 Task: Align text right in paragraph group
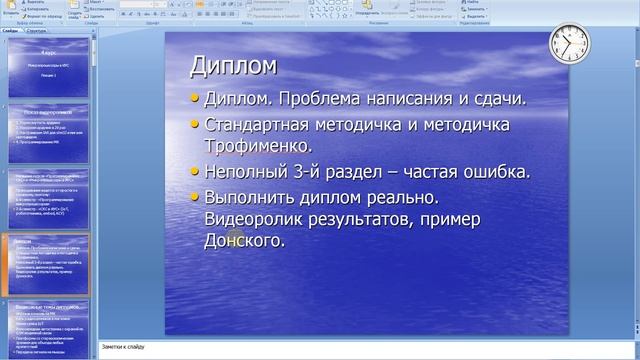216,14
